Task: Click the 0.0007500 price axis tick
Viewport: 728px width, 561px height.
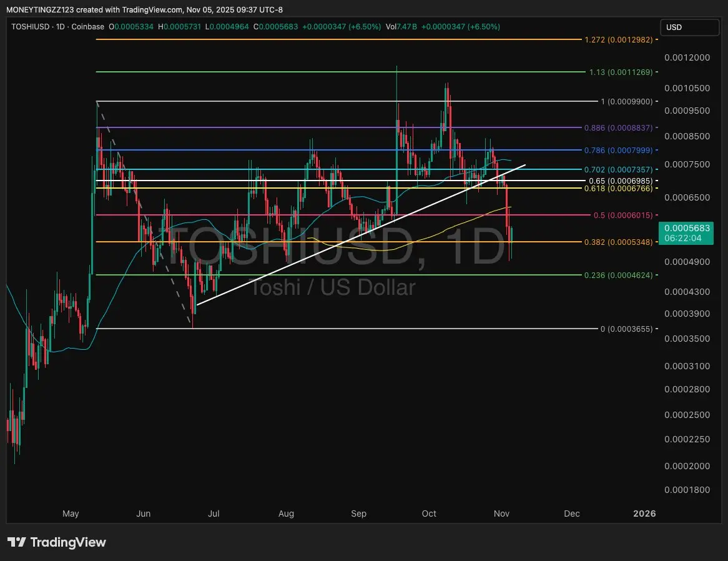Action: 687,164
